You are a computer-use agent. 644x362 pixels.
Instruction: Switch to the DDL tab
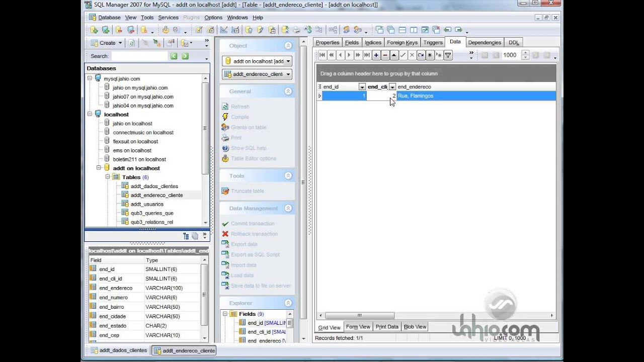click(514, 43)
